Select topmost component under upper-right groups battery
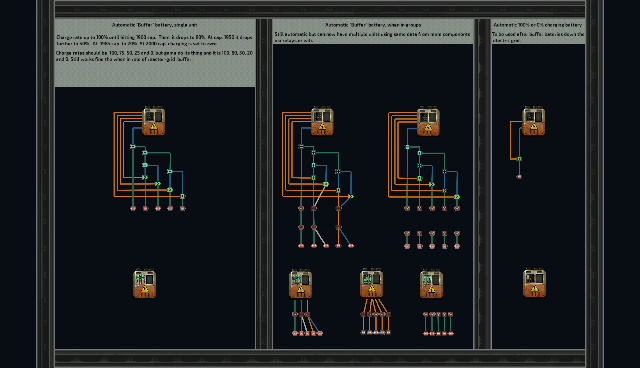This screenshot has height=368, width=640. tap(407, 147)
